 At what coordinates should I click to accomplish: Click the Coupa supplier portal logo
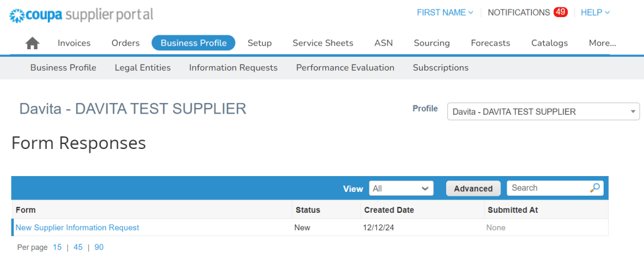pos(81,15)
